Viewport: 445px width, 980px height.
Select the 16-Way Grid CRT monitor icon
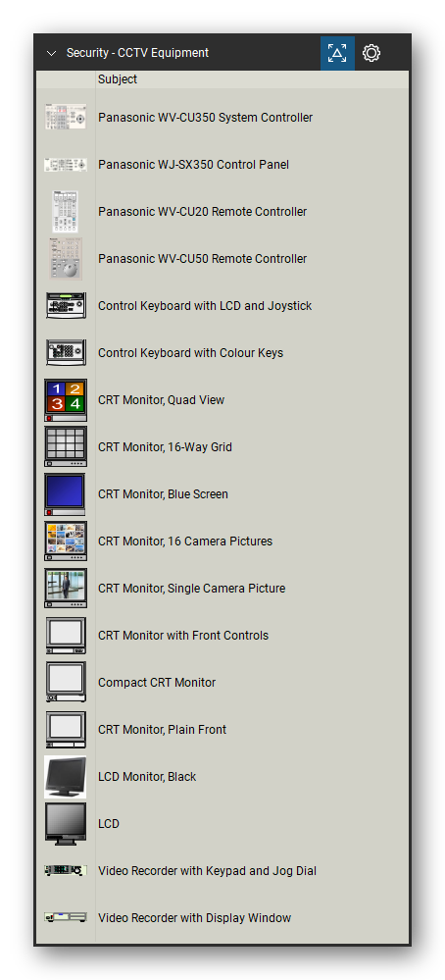tap(66, 447)
